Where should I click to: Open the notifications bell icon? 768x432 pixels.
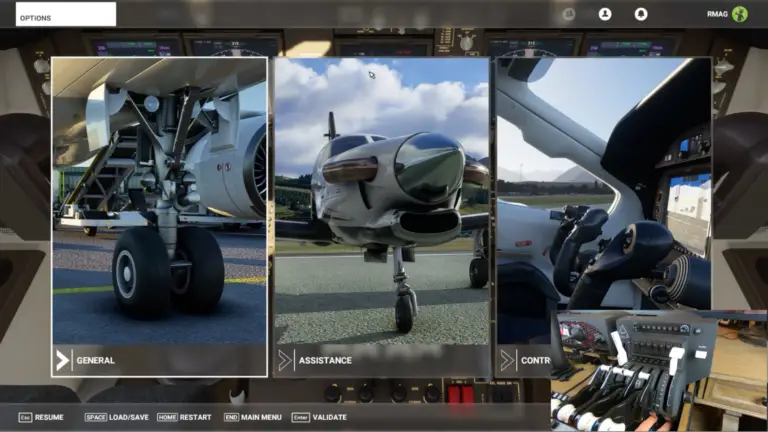coord(641,14)
